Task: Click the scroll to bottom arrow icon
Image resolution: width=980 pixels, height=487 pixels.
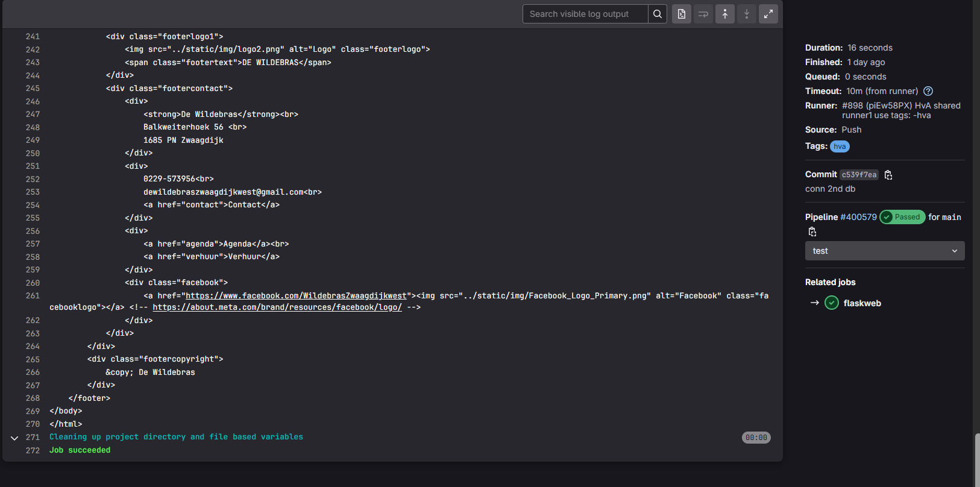Action: (747, 14)
